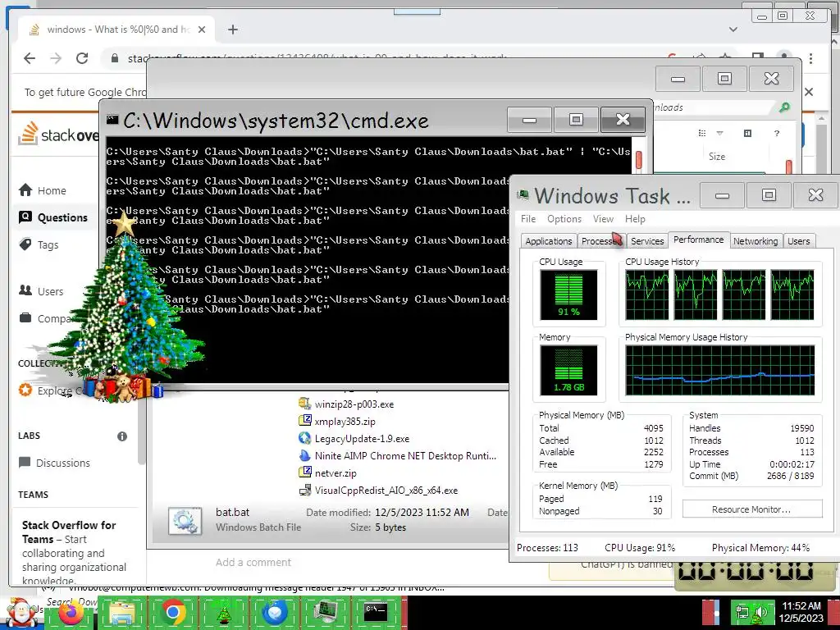The width and height of the screenshot is (840, 630).
Task: Open the File menu in Task Manager
Action: tap(528, 218)
